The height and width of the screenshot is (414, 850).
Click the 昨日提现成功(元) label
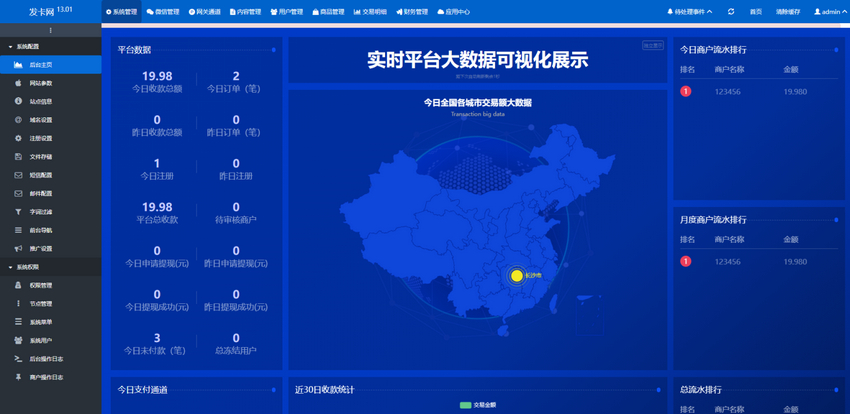tap(236, 307)
